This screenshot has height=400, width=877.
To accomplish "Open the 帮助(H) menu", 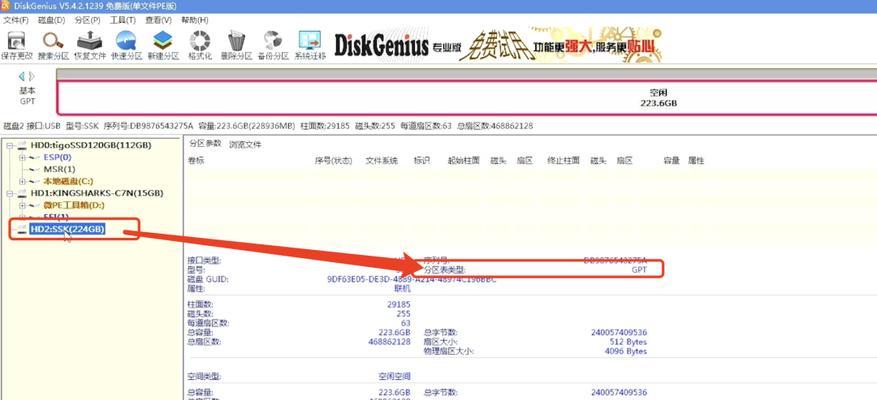I will pyautogui.click(x=195, y=20).
